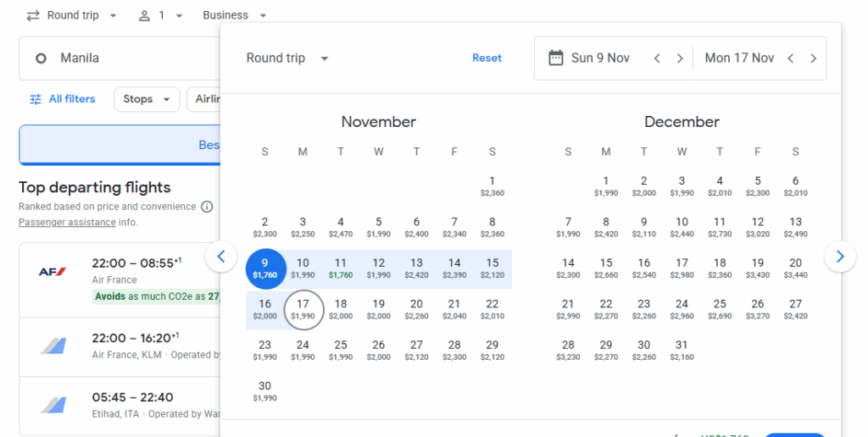Image resolution: width=868 pixels, height=437 pixels.
Task: Open the Business class dropdown
Action: 235,15
